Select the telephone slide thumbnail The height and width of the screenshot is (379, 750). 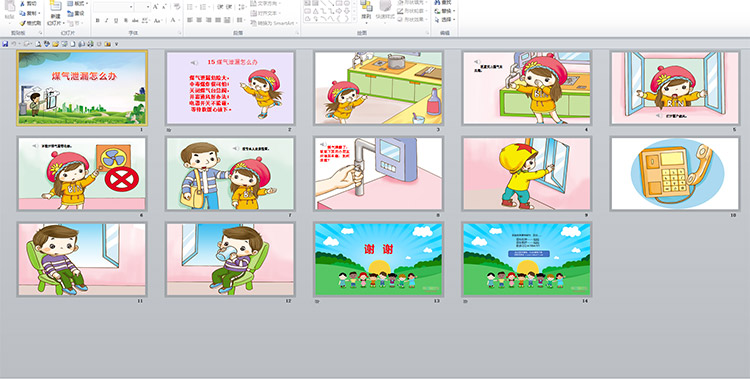675,174
